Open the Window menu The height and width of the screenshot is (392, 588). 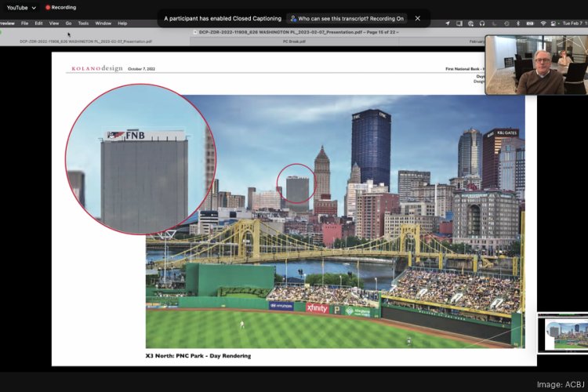tap(103, 24)
